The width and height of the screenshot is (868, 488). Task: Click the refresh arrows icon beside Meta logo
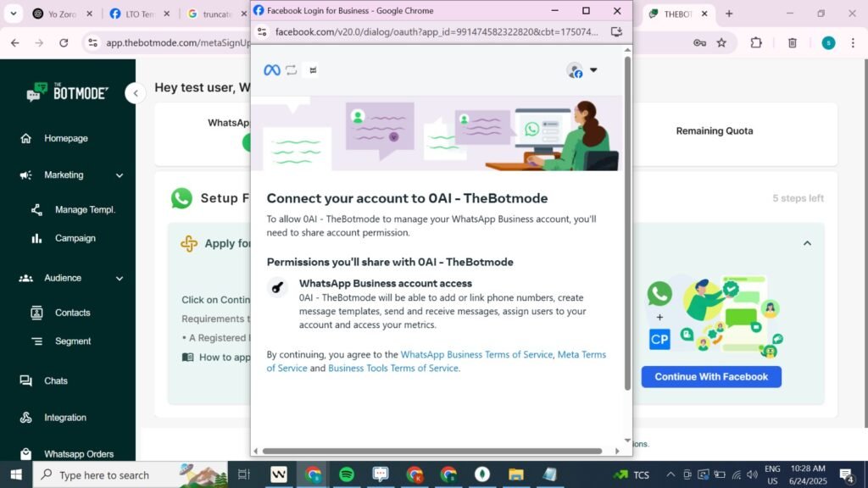[x=292, y=70]
